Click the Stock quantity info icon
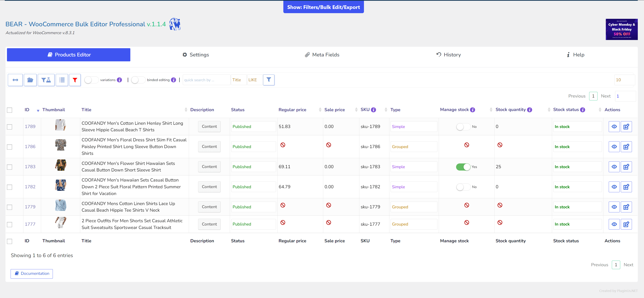Image resolution: width=644 pixels, height=298 pixels. (529, 110)
